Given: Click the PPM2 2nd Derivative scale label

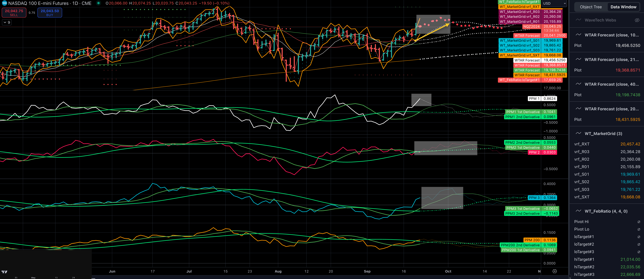Looking at the screenshot, I should pyautogui.click(x=523, y=143).
